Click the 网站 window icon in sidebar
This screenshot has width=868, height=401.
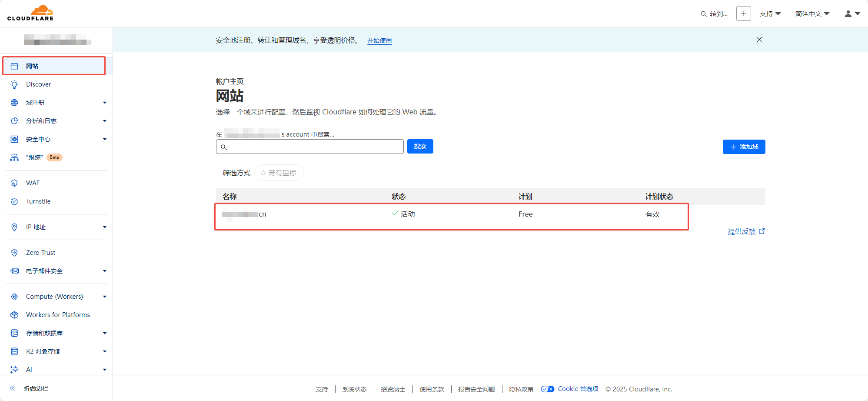coord(14,66)
